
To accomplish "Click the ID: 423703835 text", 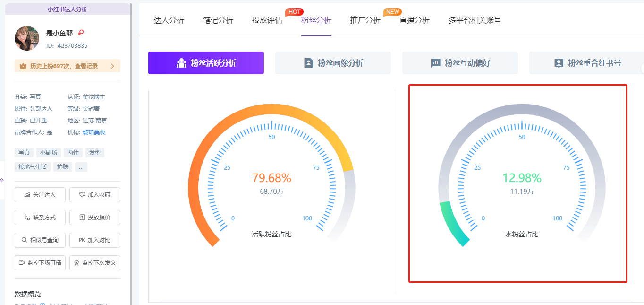I will pos(67,46).
